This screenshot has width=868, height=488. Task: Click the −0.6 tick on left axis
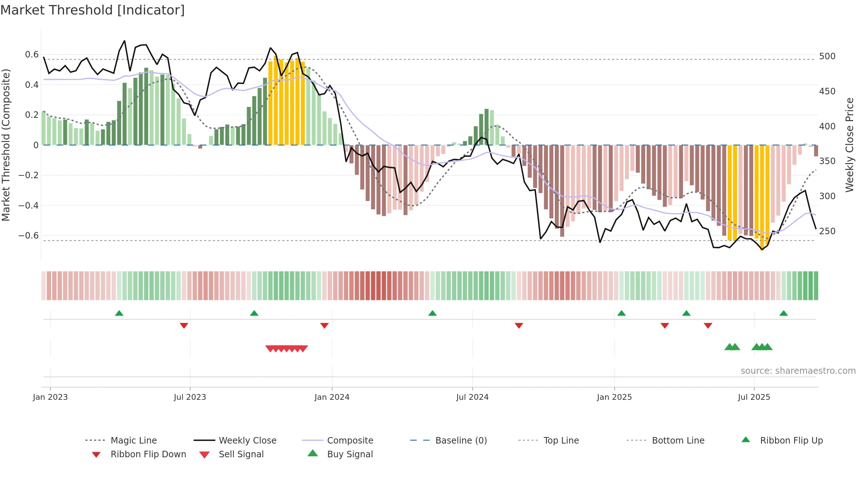29,236
